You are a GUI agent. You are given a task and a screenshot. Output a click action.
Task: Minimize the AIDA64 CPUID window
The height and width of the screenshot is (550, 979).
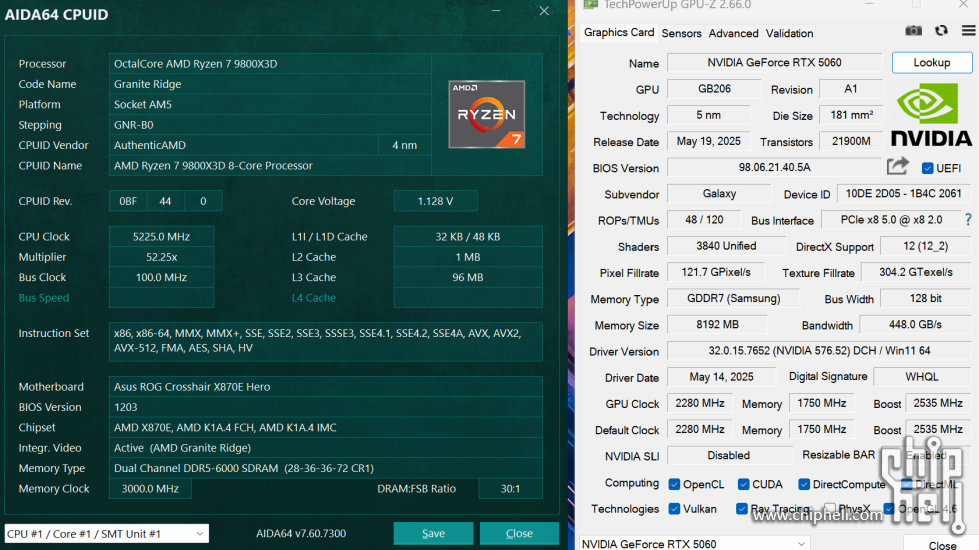pyautogui.click(x=496, y=11)
